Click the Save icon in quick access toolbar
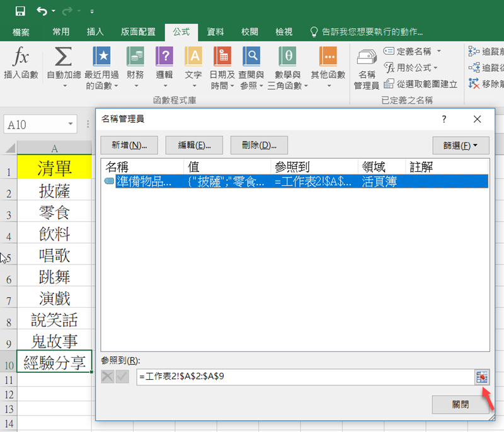Screen dimensions: 504x432 tap(20, 11)
